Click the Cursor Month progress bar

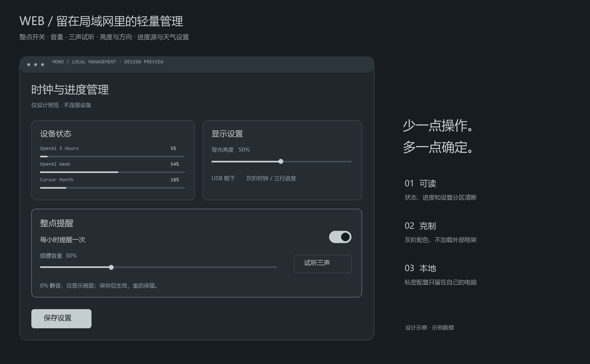112,188
